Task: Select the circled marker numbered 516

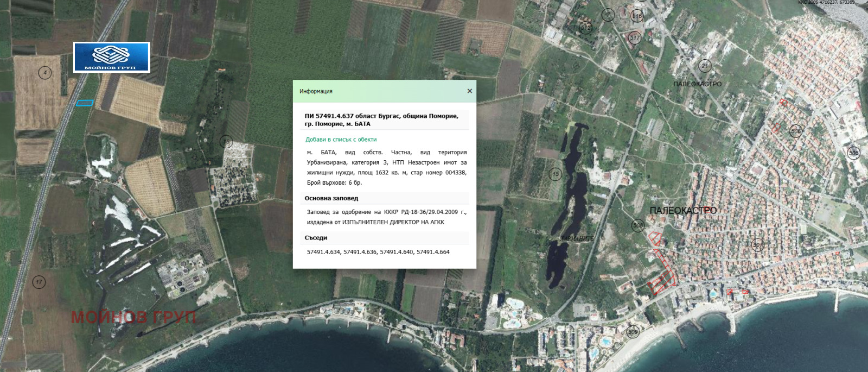Action: pos(637,16)
